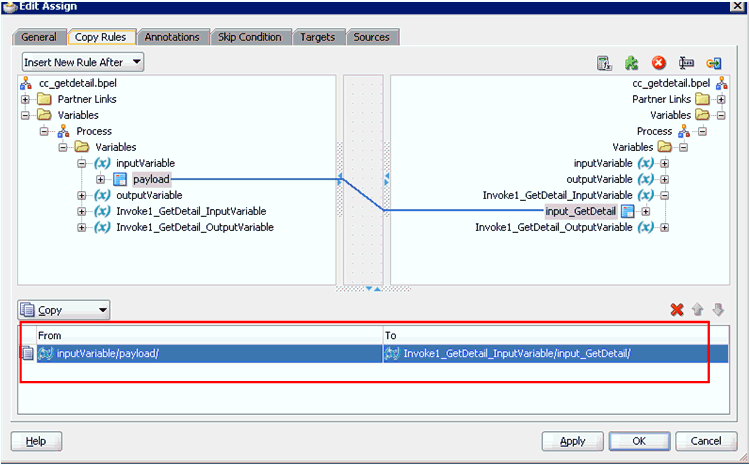Viewport: 749px width, 465px height.
Task: Open the Skip Condition tab
Action: pos(249,37)
